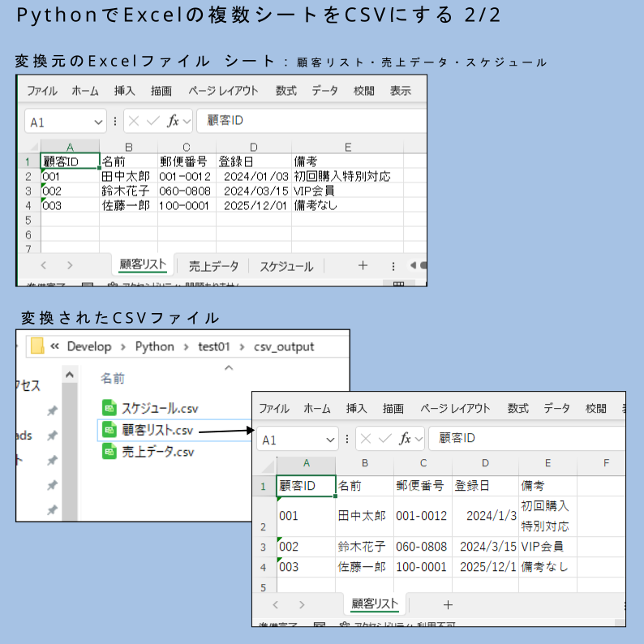
Task: Click test01 in Explorer breadcrumb
Action: tap(214, 346)
